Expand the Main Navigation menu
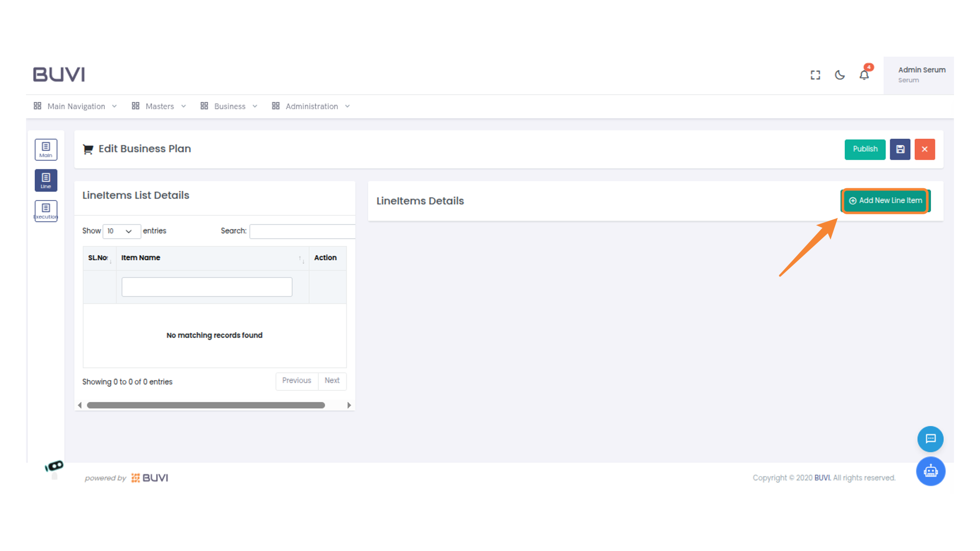This screenshot has height=551, width=980. click(x=76, y=106)
